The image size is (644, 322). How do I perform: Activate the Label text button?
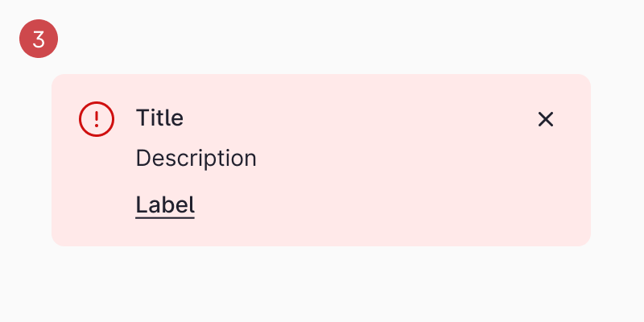tap(165, 205)
